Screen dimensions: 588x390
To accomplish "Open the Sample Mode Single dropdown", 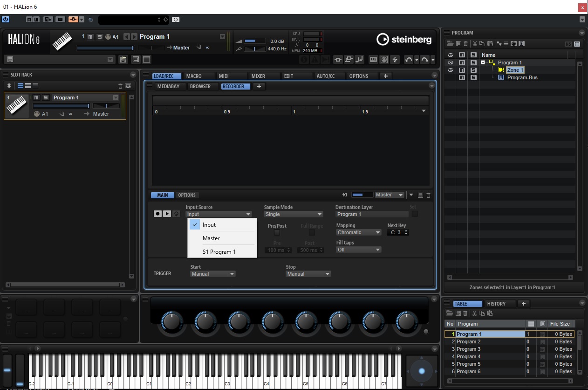I will [294, 214].
